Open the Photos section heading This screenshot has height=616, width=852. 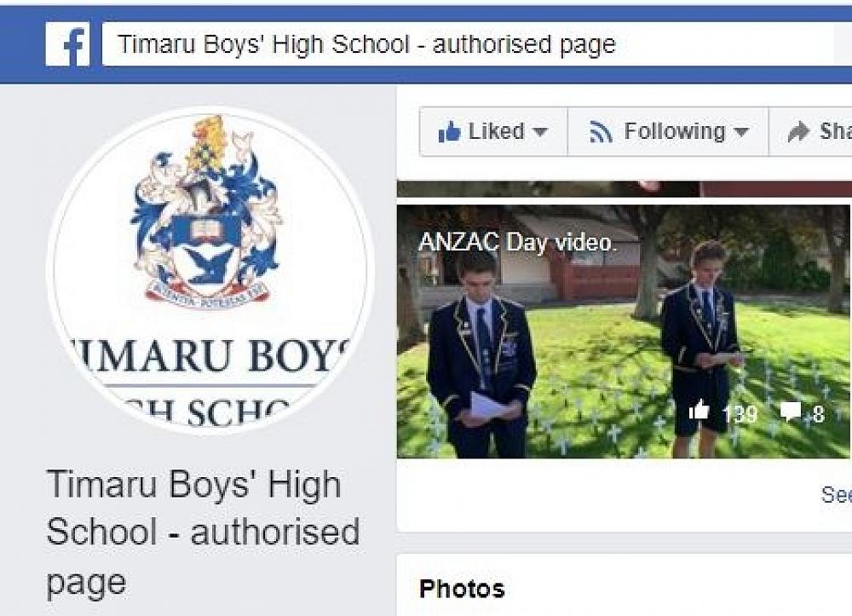click(462, 589)
